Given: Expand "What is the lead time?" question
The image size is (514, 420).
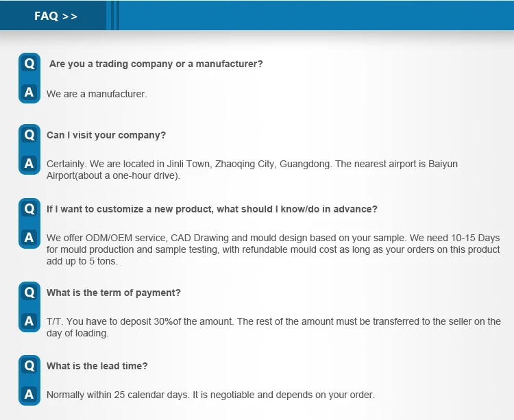Looking at the screenshot, I should [x=97, y=366].
